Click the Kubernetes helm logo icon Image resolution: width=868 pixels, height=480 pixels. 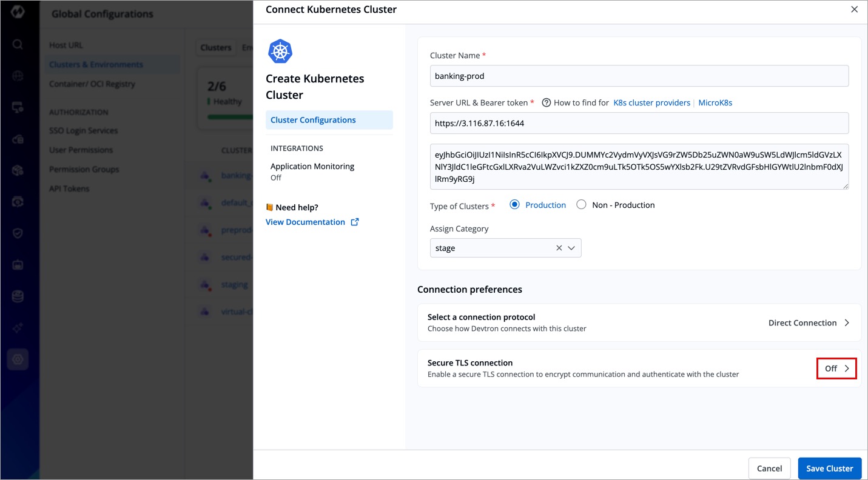click(x=280, y=52)
